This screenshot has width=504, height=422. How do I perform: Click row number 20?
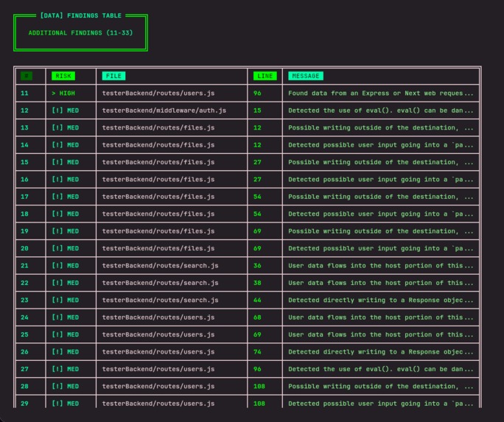click(x=24, y=248)
